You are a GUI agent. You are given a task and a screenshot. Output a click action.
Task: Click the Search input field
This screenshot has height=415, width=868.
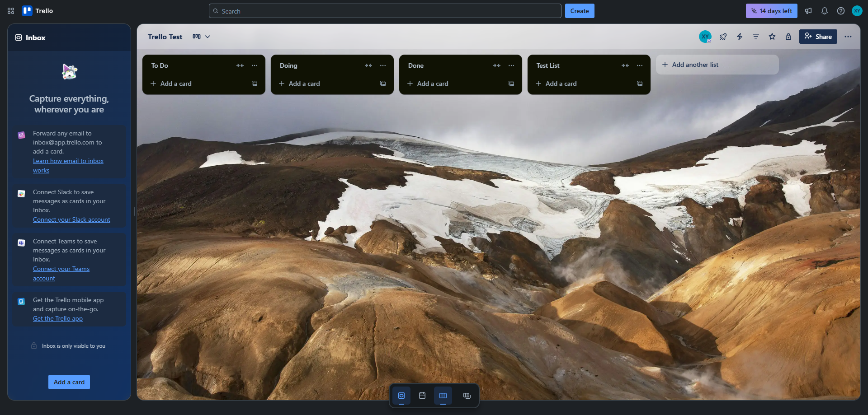click(x=385, y=11)
